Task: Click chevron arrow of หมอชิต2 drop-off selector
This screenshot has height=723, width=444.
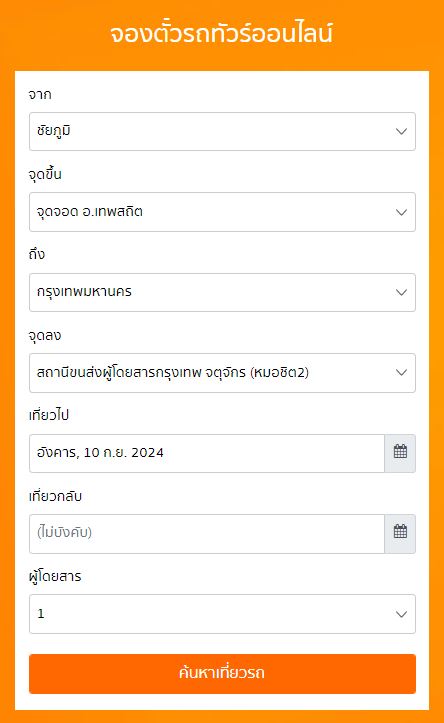Action: (x=401, y=373)
